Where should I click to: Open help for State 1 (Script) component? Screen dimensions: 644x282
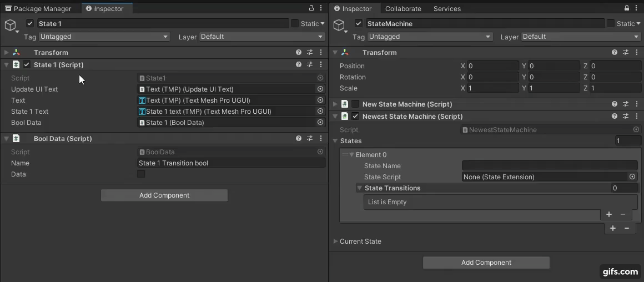pos(299,65)
